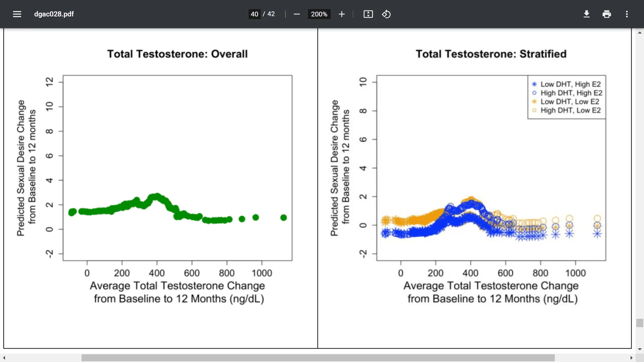Click the left chart y-axis label text
Screen dimensions: 644x362
pyautogui.click(x=26, y=168)
